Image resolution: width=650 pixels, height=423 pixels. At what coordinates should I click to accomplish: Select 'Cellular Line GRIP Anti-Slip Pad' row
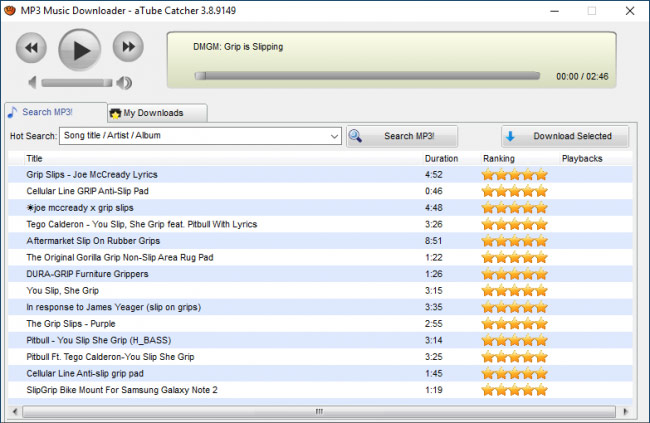pyautogui.click(x=320, y=191)
